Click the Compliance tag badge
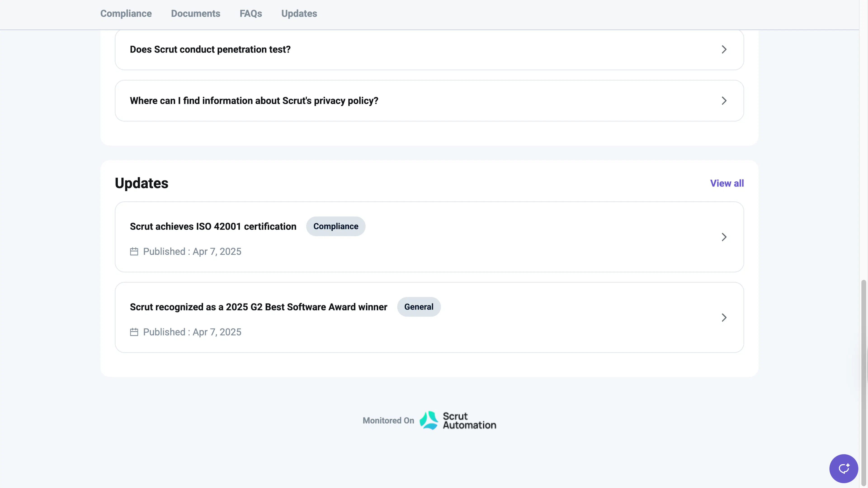868x488 pixels. coord(336,226)
